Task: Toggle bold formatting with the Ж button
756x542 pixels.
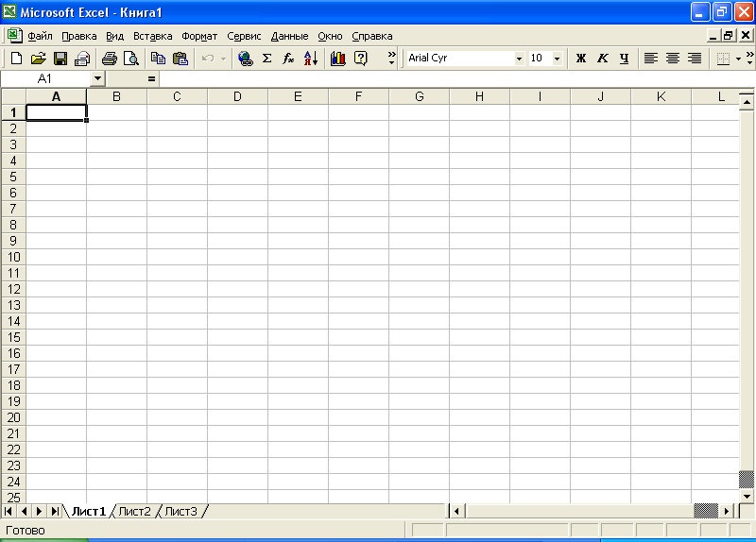Action: tap(581, 59)
